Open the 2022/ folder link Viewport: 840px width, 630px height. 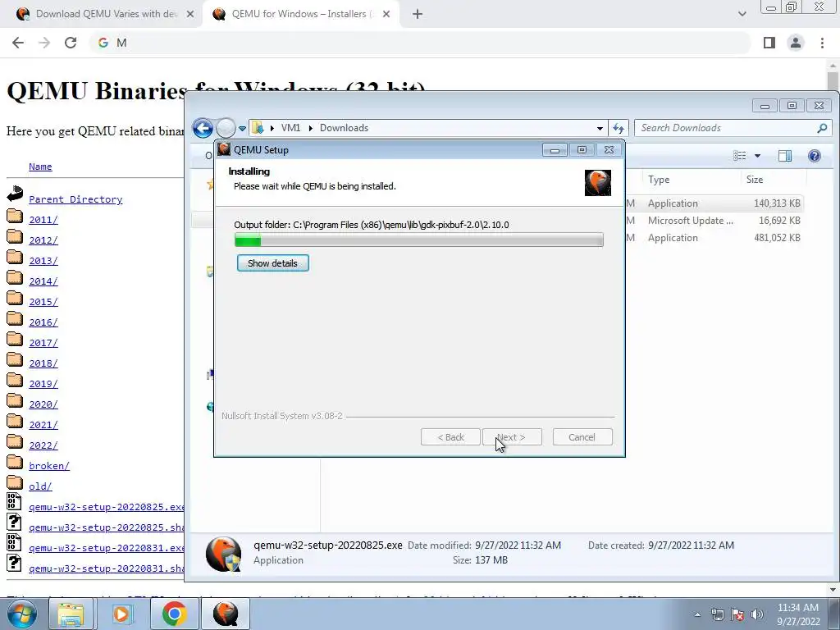click(x=43, y=445)
